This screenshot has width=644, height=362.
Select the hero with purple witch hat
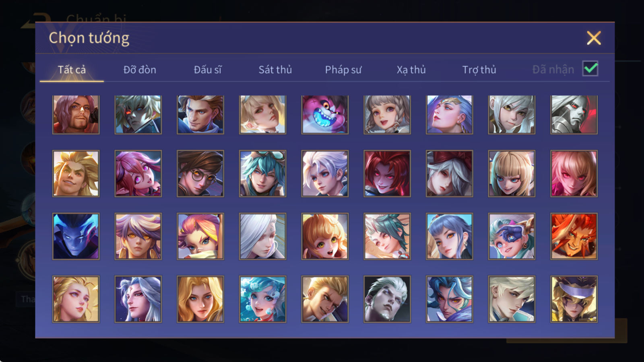click(x=574, y=299)
